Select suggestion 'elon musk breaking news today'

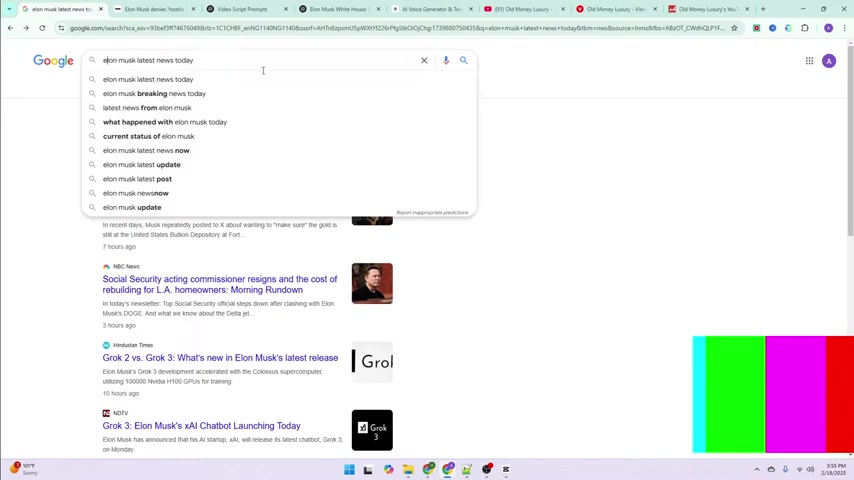pyautogui.click(x=279, y=94)
